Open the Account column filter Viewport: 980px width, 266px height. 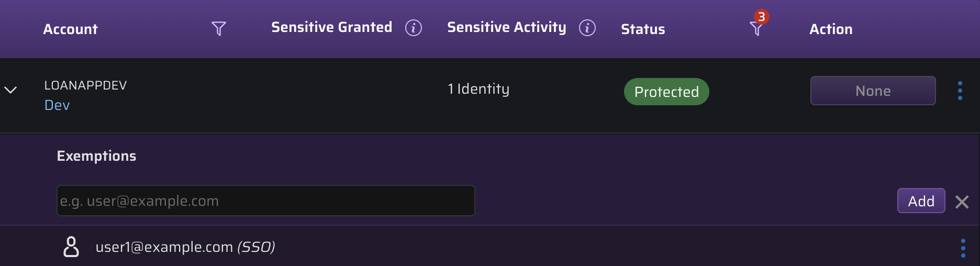[219, 28]
